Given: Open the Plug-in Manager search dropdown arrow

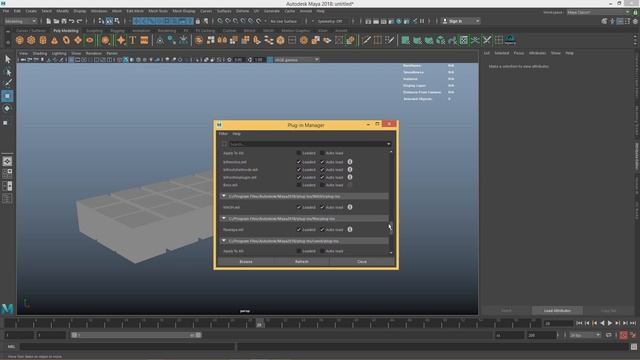Looking at the screenshot, I should tap(388, 144).
